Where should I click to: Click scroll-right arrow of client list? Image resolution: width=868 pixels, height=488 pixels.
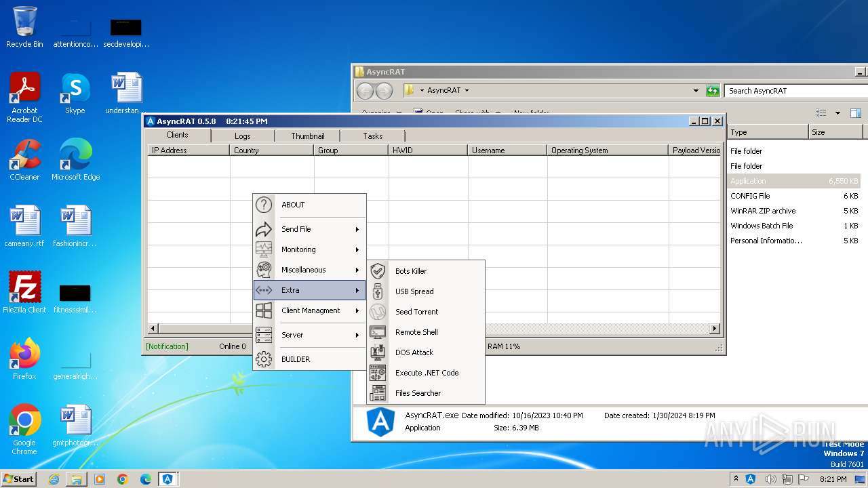pos(714,329)
